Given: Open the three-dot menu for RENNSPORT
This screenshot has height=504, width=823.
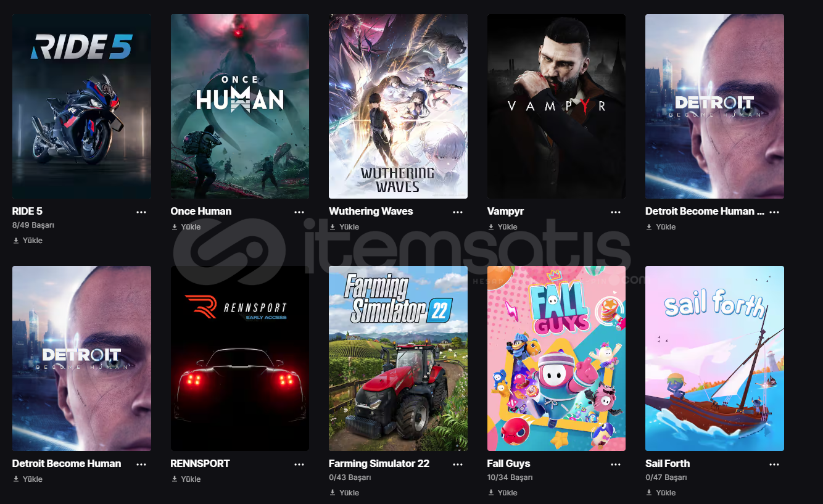Looking at the screenshot, I should click(299, 464).
